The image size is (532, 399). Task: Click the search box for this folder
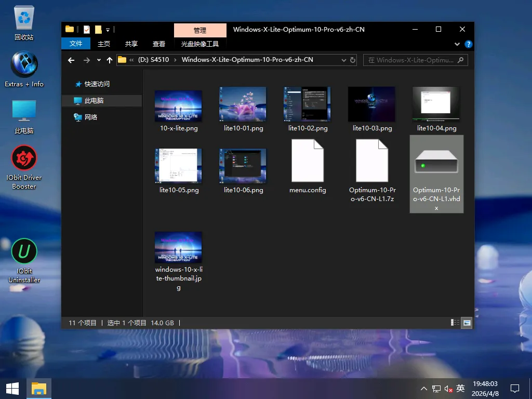pos(416,60)
